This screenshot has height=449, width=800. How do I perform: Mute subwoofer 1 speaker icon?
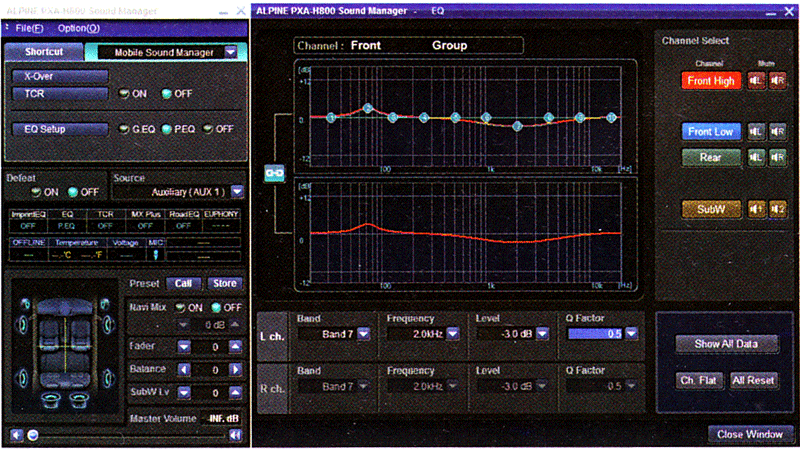pyautogui.click(x=755, y=208)
